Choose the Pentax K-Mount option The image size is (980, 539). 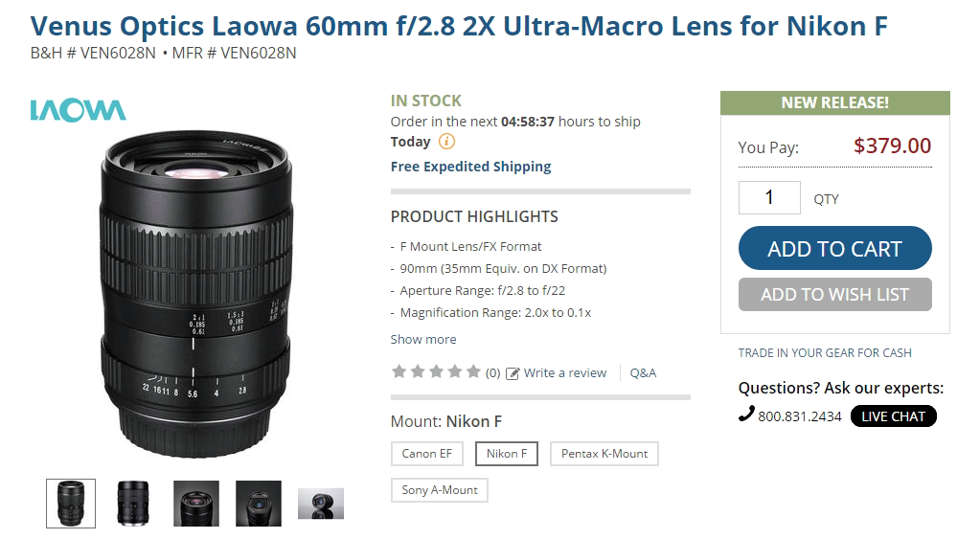click(x=604, y=454)
